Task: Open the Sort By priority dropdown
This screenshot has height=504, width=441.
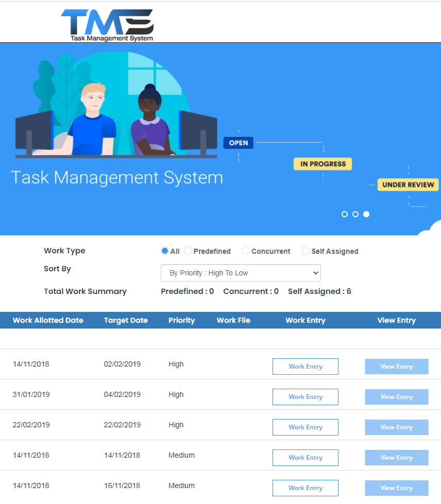Action: pos(241,273)
